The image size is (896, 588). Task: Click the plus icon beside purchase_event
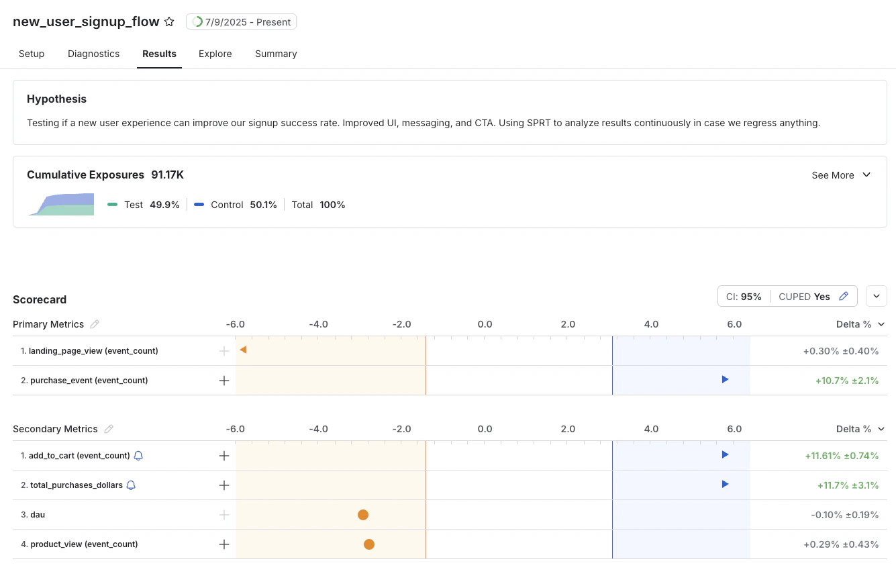pyautogui.click(x=224, y=380)
